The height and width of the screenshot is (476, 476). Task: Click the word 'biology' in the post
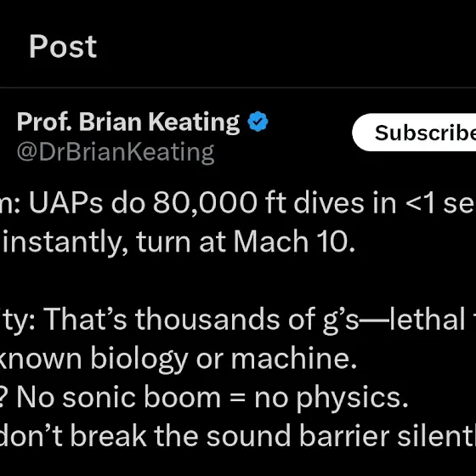click(x=139, y=359)
